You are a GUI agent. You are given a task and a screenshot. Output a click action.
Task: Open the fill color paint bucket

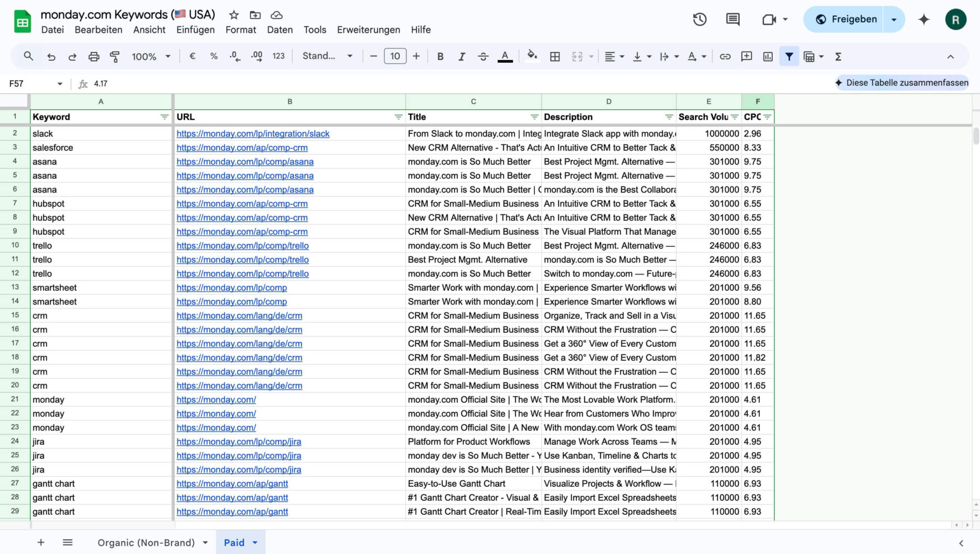point(532,57)
